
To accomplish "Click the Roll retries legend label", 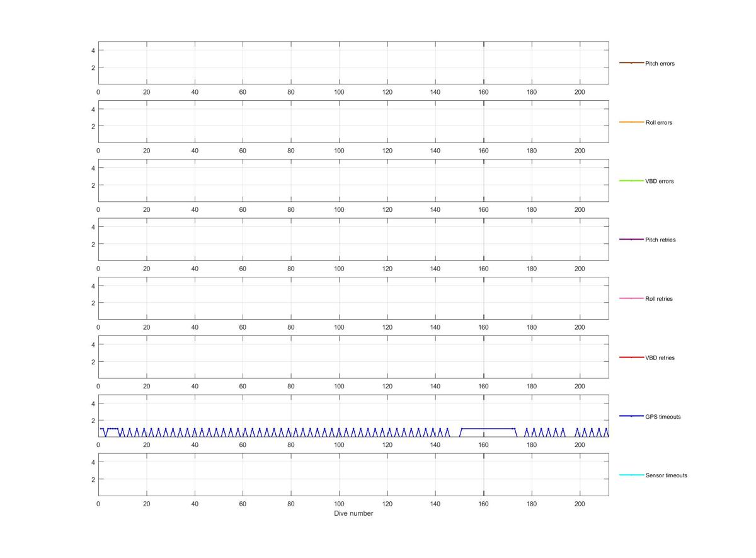I will (659, 299).
